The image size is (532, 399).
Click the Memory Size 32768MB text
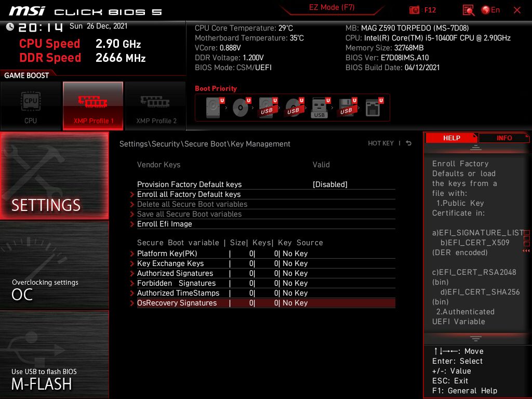pyautogui.click(x=384, y=48)
